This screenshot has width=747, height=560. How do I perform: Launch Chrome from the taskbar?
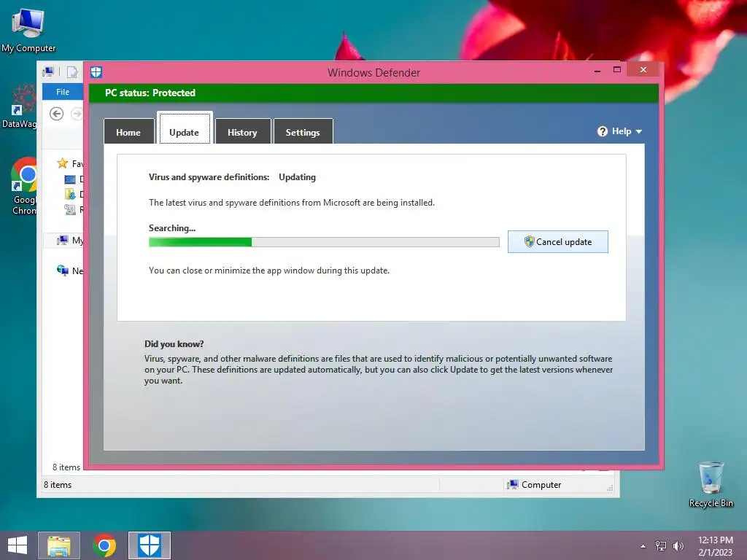(104, 545)
